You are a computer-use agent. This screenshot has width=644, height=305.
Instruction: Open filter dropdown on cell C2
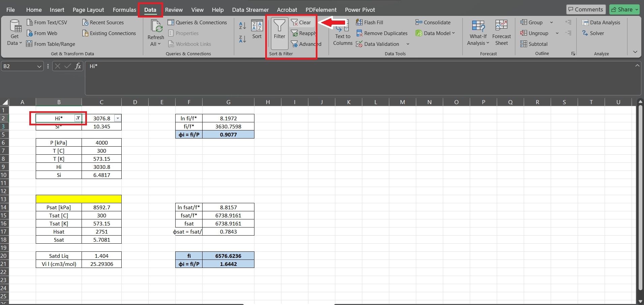[x=118, y=118]
